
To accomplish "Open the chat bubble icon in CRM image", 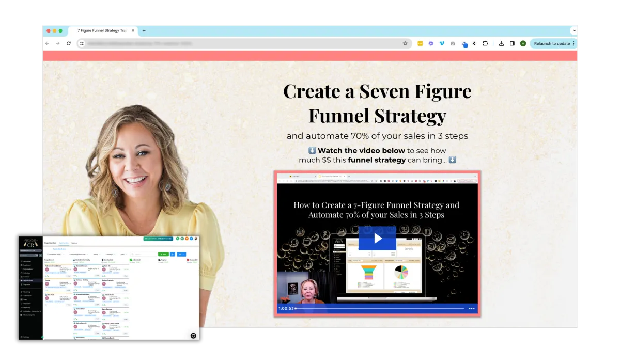I will point(193,335).
